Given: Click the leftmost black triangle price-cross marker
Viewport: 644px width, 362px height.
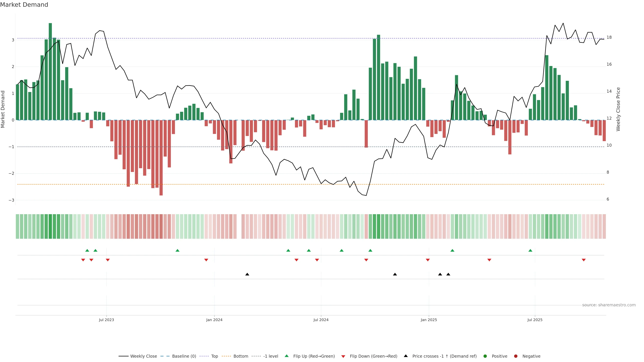Looking at the screenshot, I should click(x=247, y=274).
